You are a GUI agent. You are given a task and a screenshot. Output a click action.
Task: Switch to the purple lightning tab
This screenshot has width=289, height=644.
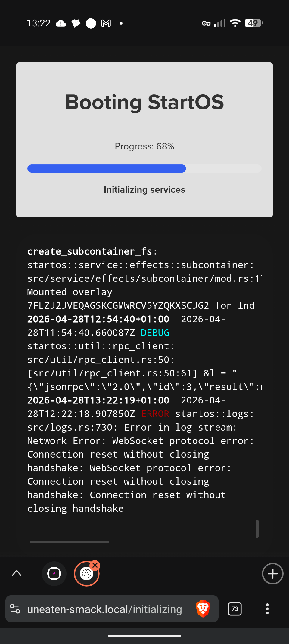[54, 574]
